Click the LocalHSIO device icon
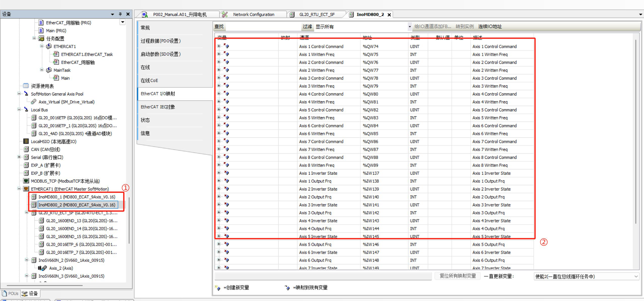This screenshot has width=644, height=301. (26, 141)
